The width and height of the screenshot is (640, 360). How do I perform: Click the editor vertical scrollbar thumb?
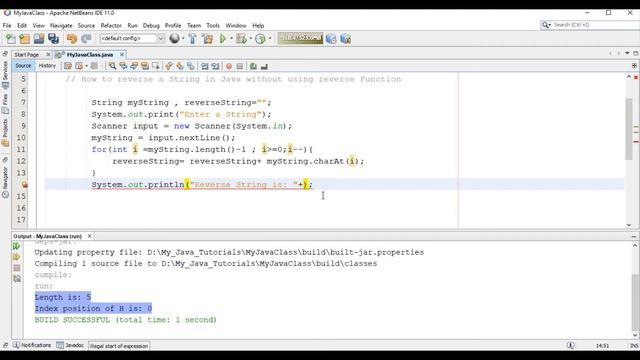(x=629, y=129)
